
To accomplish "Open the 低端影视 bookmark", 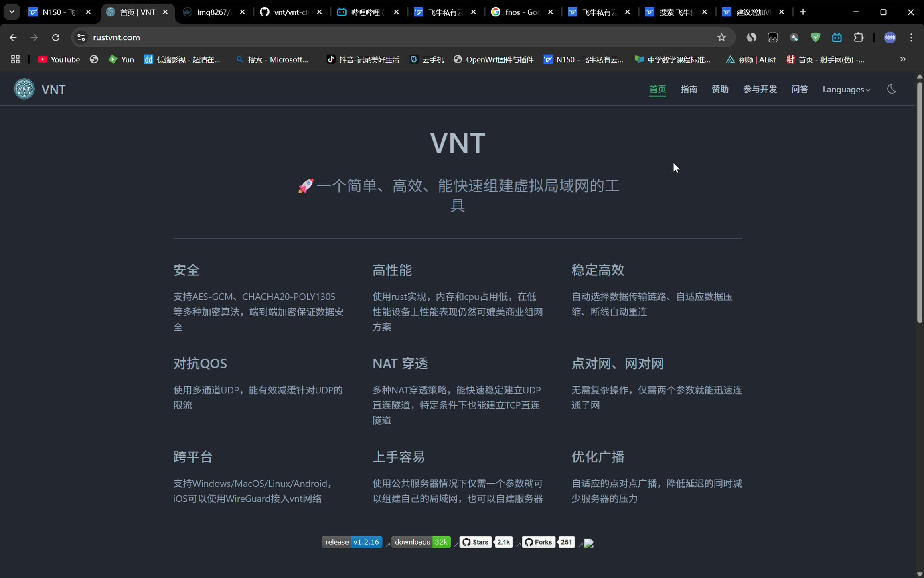I will point(182,59).
